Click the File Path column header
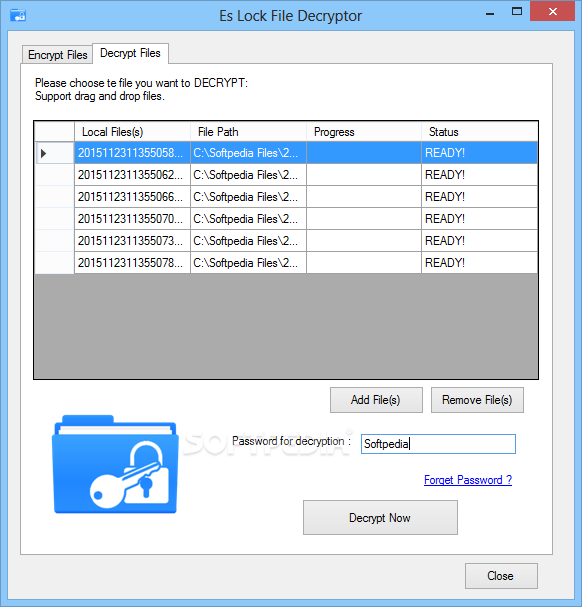The width and height of the screenshot is (582, 607). click(x=248, y=132)
